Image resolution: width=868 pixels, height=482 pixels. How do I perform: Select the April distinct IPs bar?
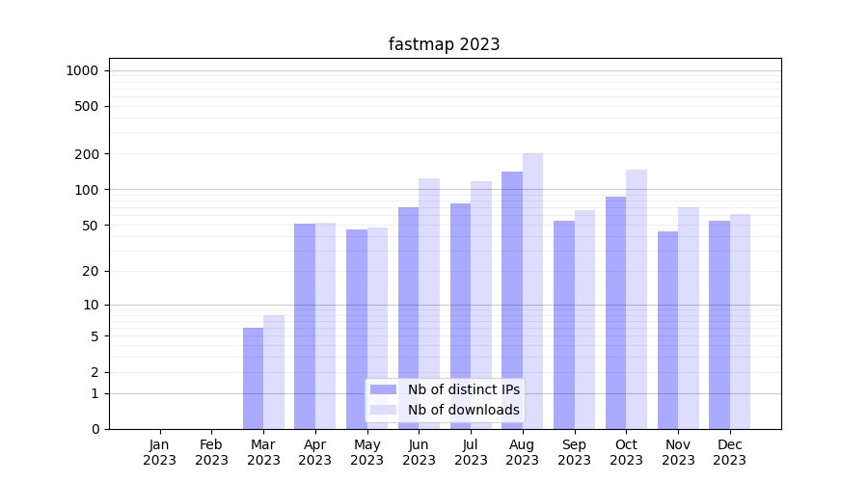[x=305, y=326]
